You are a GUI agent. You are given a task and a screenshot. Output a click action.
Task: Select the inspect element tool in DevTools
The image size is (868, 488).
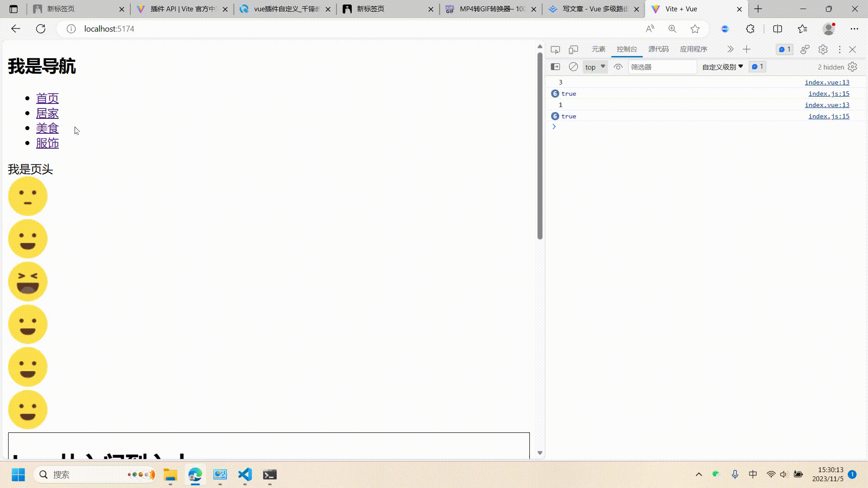coord(555,49)
